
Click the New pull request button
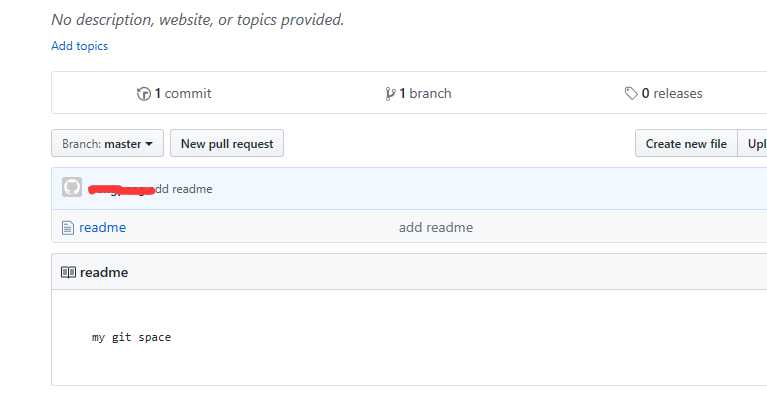tap(227, 143)
